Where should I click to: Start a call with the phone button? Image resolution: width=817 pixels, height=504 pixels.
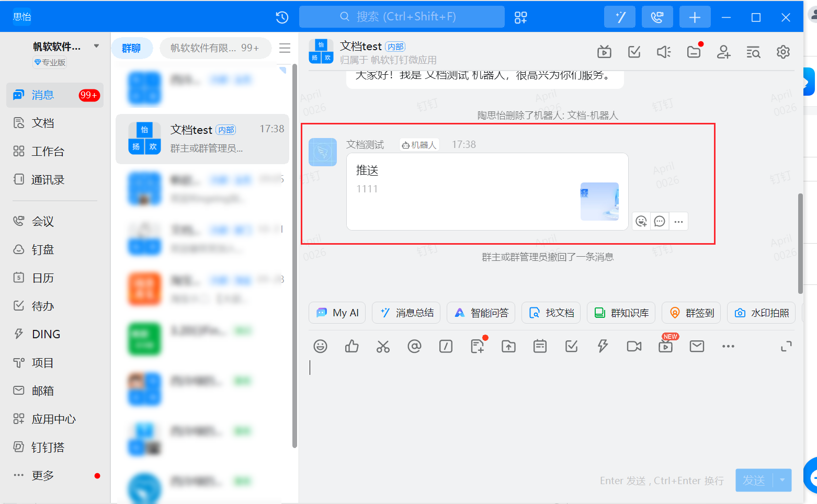657,17
